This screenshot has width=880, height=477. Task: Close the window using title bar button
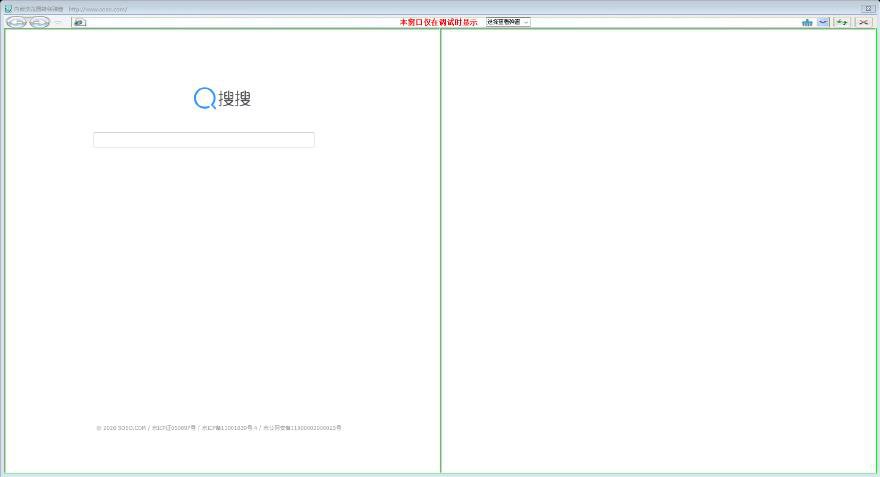(x=867, y=8)
